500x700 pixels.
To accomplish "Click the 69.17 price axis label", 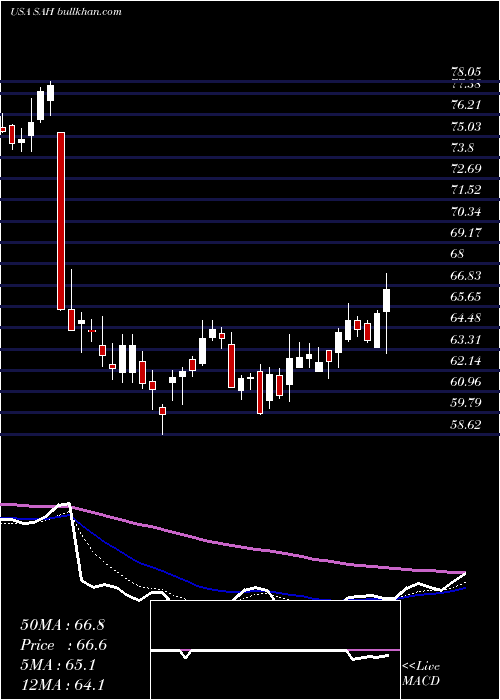I will tap(465, 233).
